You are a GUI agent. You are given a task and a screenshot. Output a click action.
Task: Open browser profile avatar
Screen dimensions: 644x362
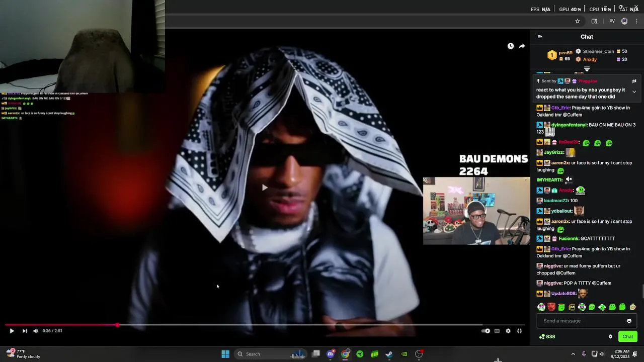pos(624,21)
